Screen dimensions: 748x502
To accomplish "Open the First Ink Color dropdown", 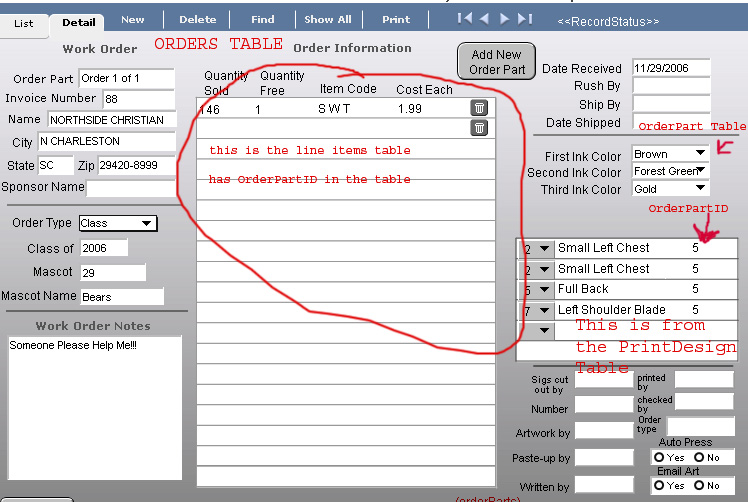I will click(x=699, y=154).
